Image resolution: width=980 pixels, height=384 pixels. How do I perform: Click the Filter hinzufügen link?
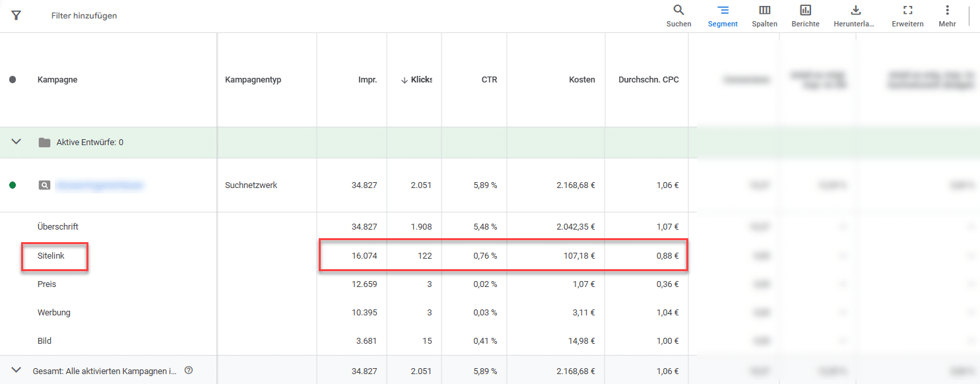pos(83,15)
